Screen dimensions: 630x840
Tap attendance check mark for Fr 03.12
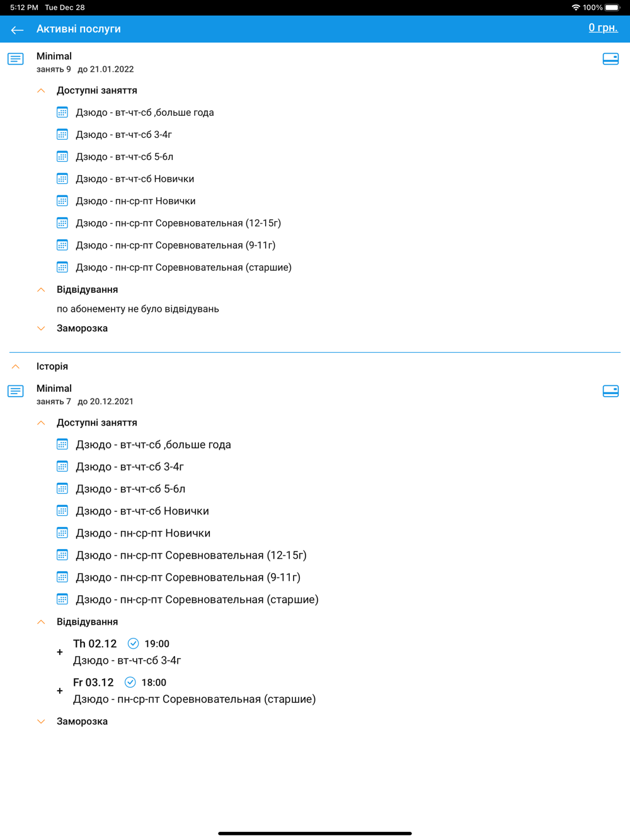point(130,683)
